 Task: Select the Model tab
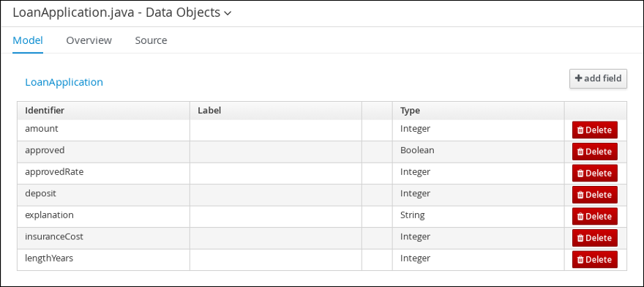pyautogui.click(x=28, y=40)
